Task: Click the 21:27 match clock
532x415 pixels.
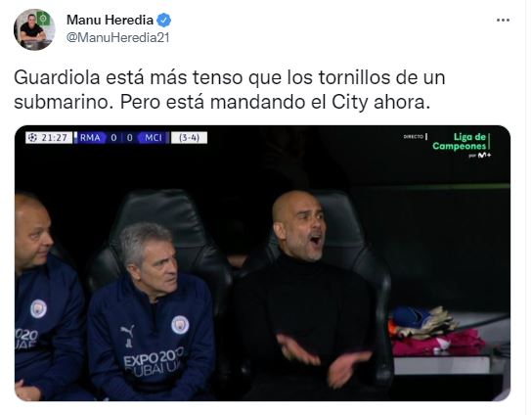Action: (55, 138)
